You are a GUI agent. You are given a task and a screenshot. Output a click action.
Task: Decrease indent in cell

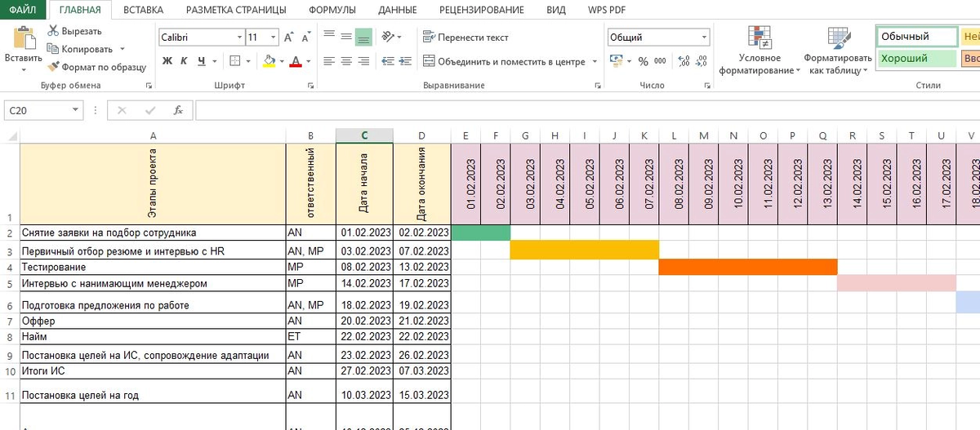[387, 61]
